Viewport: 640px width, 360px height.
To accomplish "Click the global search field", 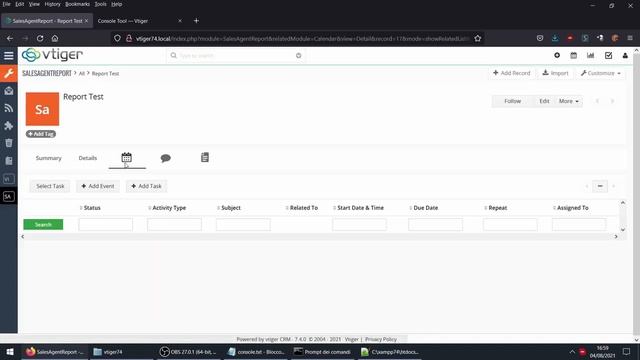I will click(236, 56).
